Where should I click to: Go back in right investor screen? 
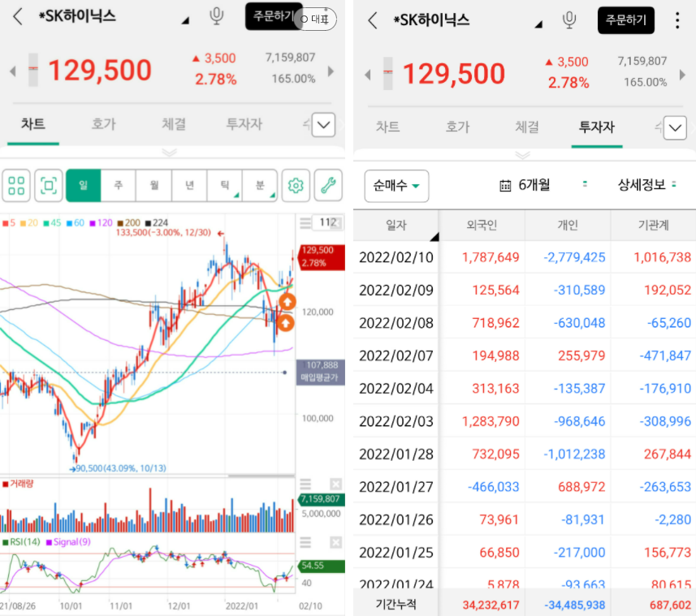point(373,20)
